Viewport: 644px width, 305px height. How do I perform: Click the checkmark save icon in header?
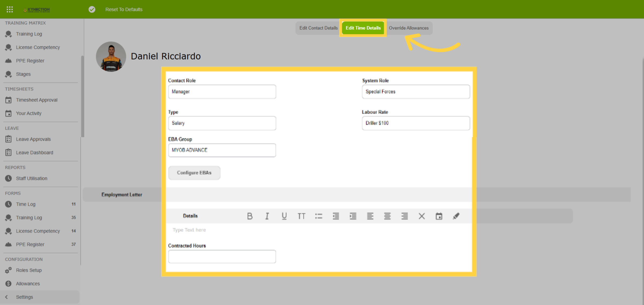[92, 9]
